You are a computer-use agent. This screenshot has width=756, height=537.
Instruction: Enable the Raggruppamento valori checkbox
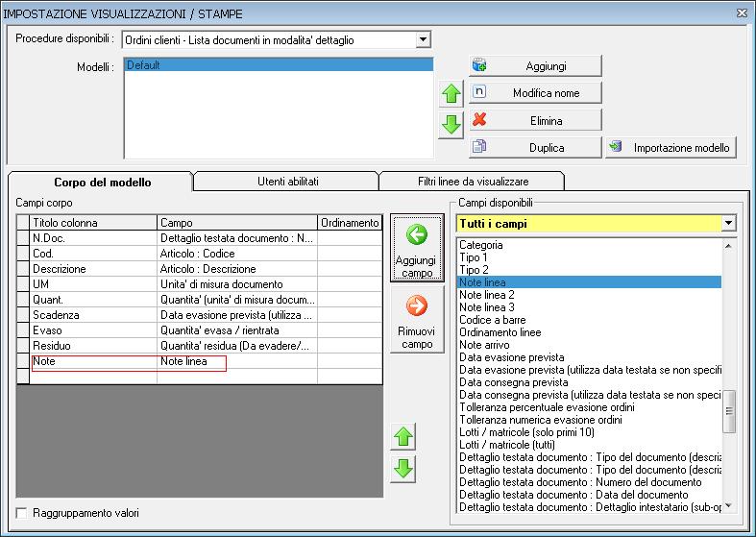(x=22, y=513)
